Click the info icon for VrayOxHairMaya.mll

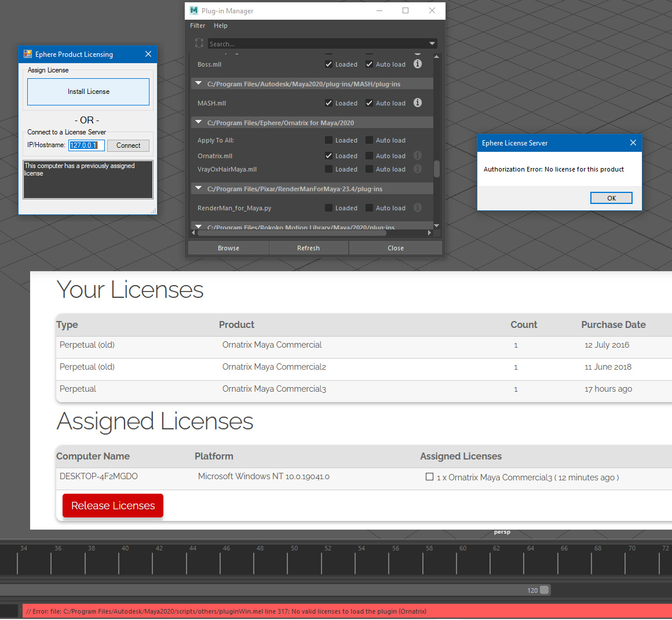[418, 169]
